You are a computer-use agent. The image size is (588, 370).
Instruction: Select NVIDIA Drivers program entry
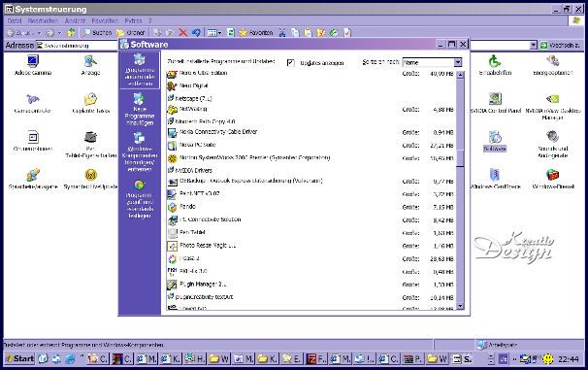(193, 170)
